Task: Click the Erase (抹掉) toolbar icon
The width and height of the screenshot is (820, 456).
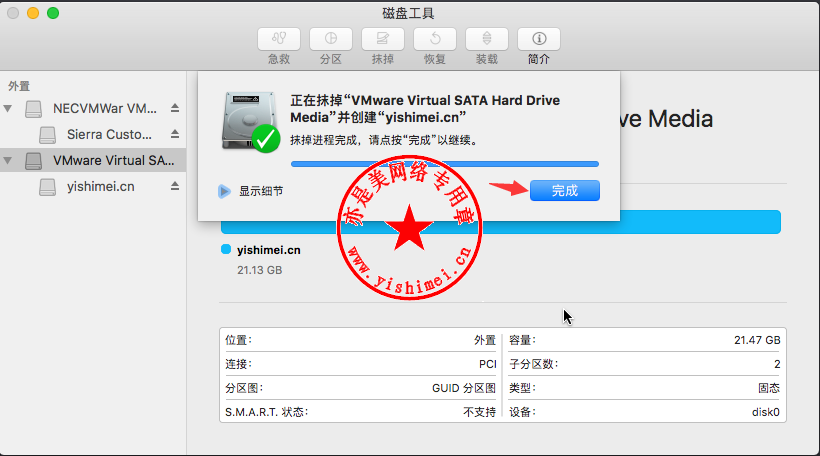Action: coord(383,39)
